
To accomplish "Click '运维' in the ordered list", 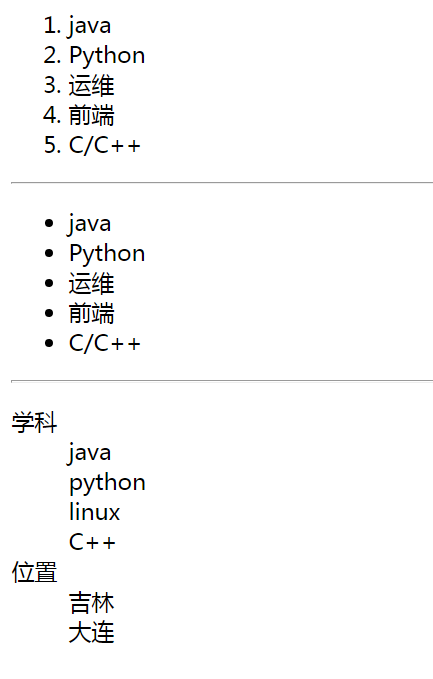I will coord(91,85).
